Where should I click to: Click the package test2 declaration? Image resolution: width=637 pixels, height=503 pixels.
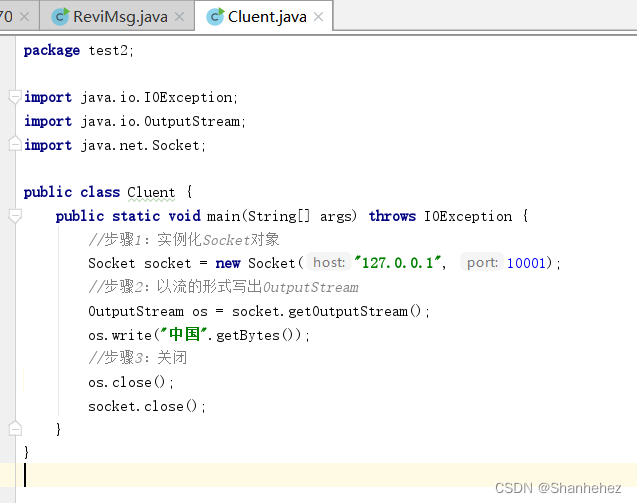click(78, 50)
